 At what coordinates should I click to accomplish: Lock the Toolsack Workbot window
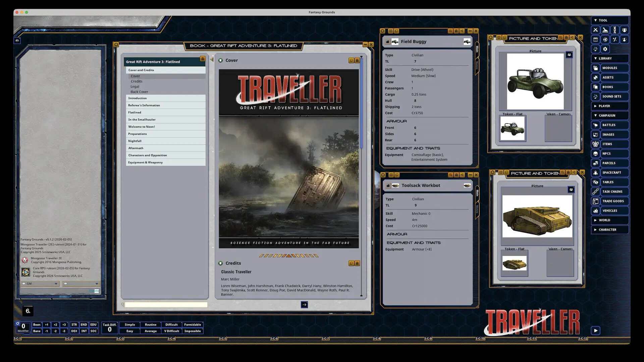pos(456,175)
